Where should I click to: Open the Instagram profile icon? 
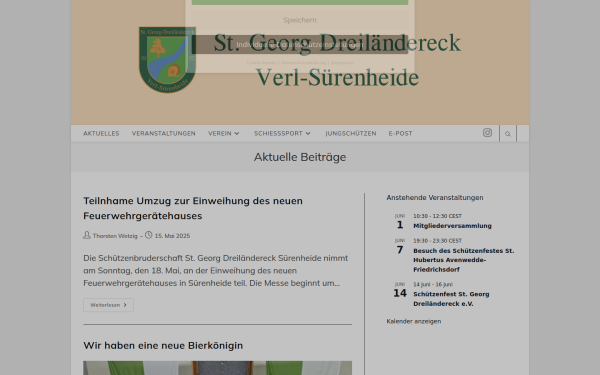click(487, 133)
